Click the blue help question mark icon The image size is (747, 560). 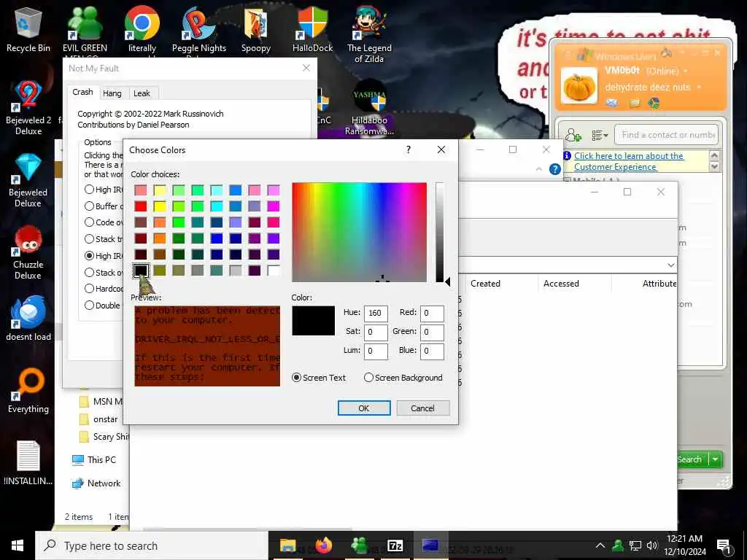(554, 169)
